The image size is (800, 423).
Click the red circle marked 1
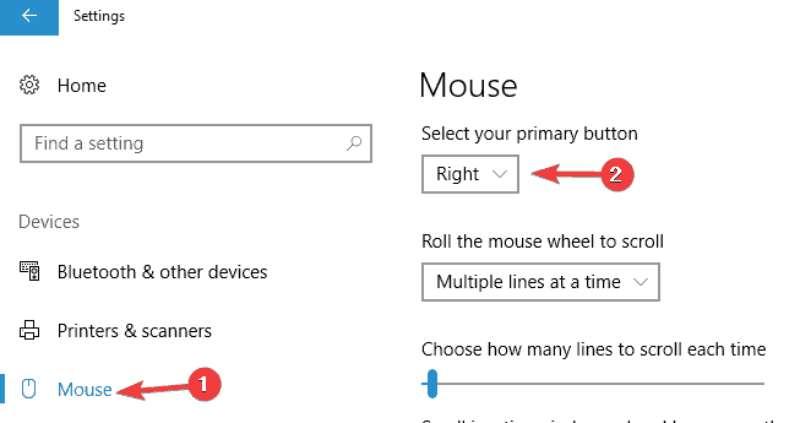pos(204,384)
